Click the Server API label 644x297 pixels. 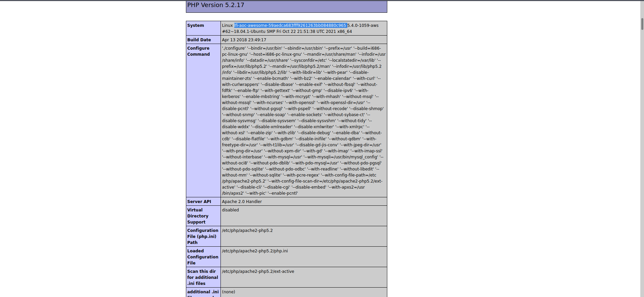(x=199, y=202)
